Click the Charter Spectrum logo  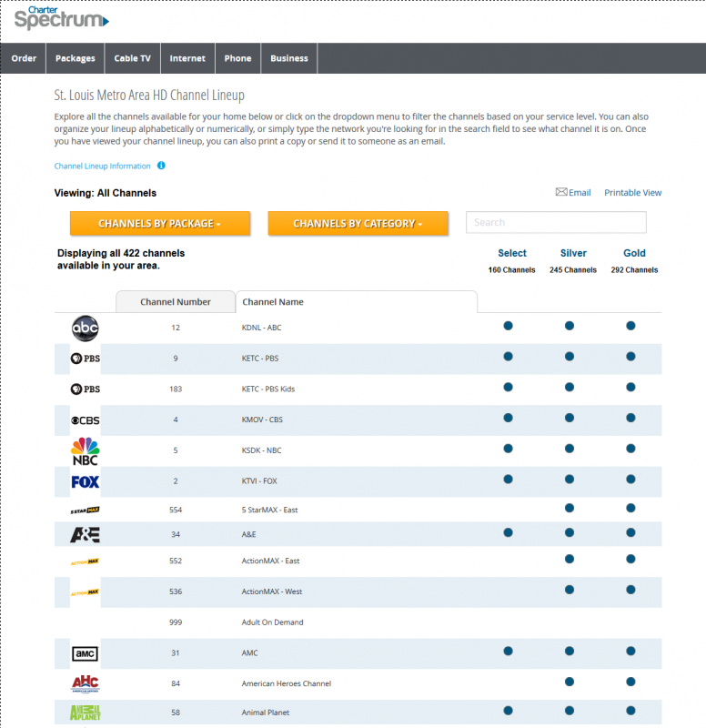tap(61, 18)
